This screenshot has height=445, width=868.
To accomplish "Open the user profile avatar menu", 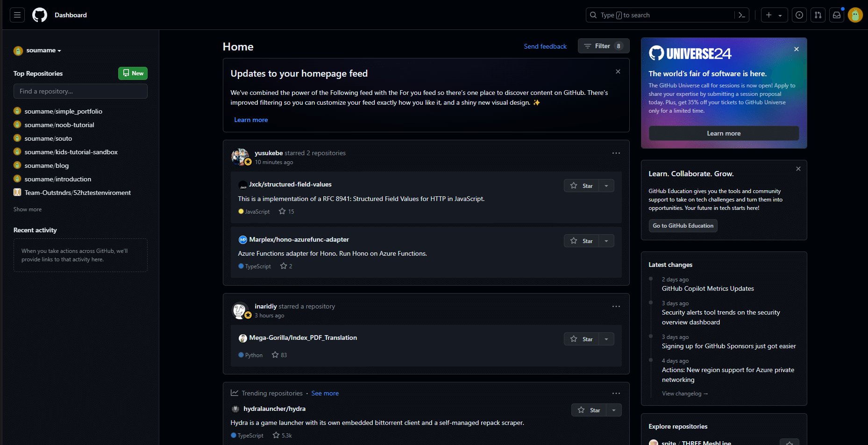I will (855, 15).
